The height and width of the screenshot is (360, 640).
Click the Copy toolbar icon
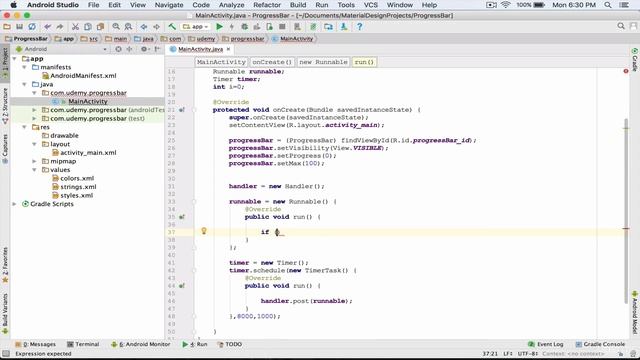point(88,27)
